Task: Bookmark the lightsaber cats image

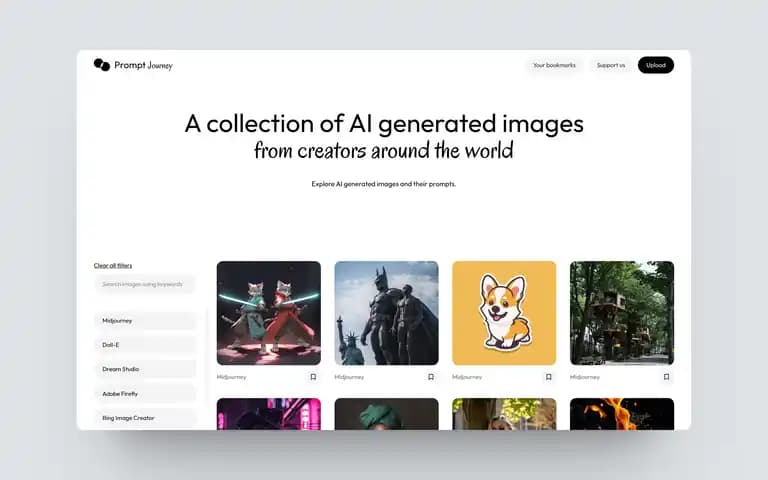Action: [x=313, y=377]
